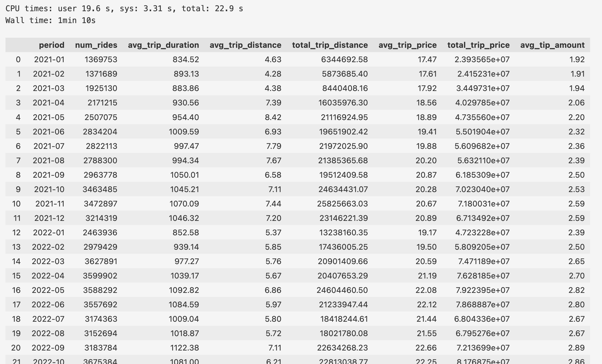The width and height of the screenshot is (602, 364).
Task: Click the period column header
Action: click(x=51, y=45)
